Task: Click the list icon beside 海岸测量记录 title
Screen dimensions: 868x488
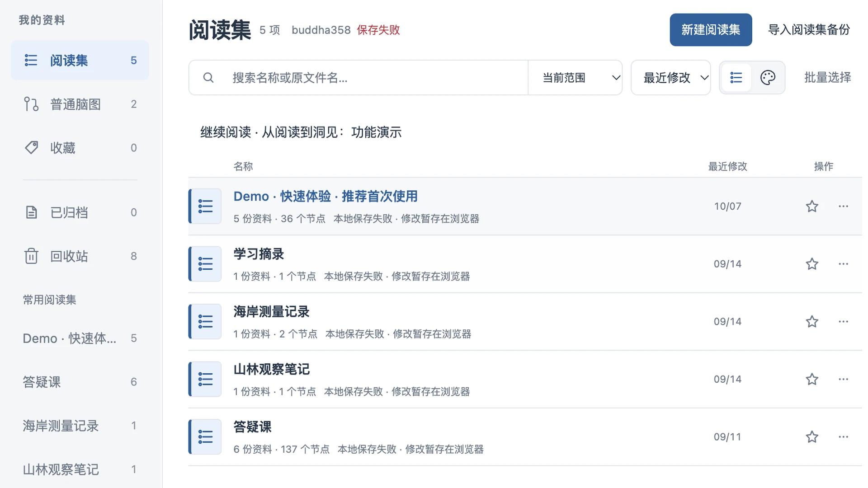Action: tap(205, 321)
